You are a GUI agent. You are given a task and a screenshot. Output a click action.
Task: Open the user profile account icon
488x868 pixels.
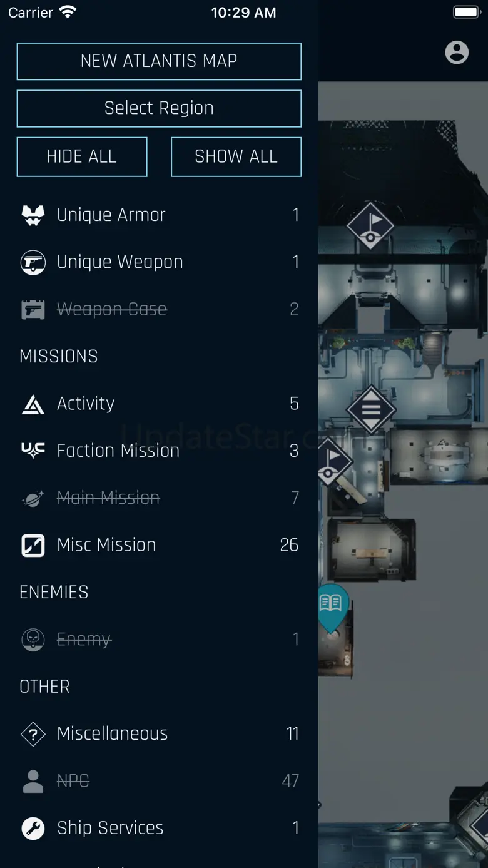(x=457, y=52)
